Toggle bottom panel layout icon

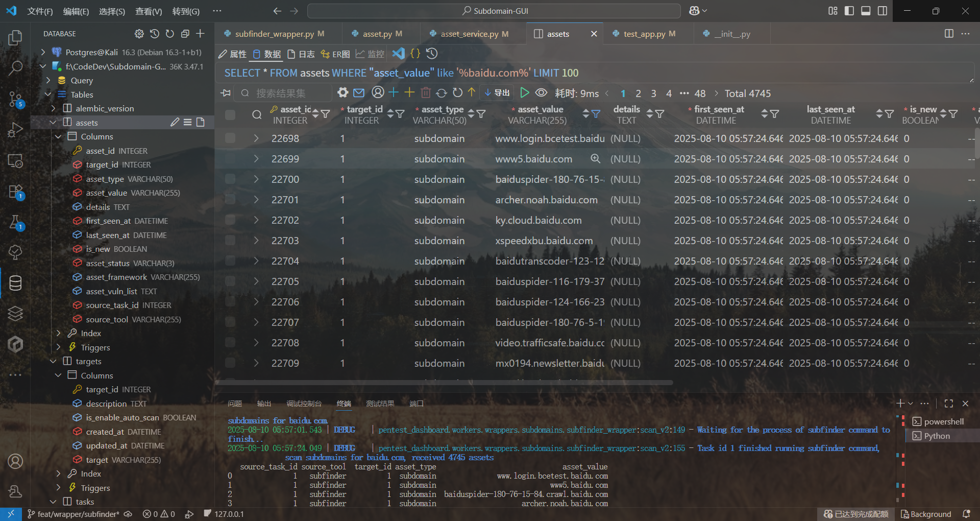click(x=866, y=11)
